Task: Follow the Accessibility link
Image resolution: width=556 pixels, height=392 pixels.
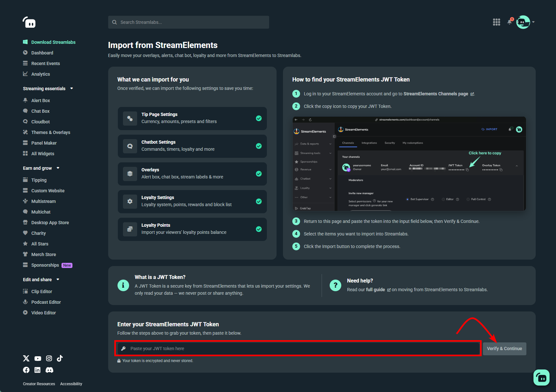Action: point(71,384)
